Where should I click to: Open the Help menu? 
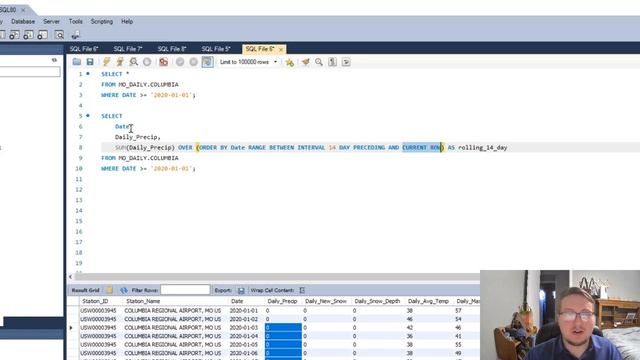pos(127,22)
